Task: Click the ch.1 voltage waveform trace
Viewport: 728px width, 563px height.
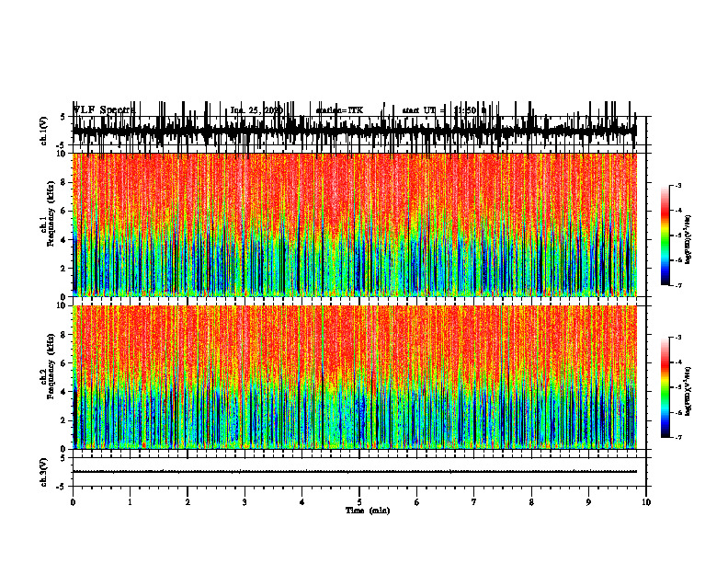Action: 355,131
